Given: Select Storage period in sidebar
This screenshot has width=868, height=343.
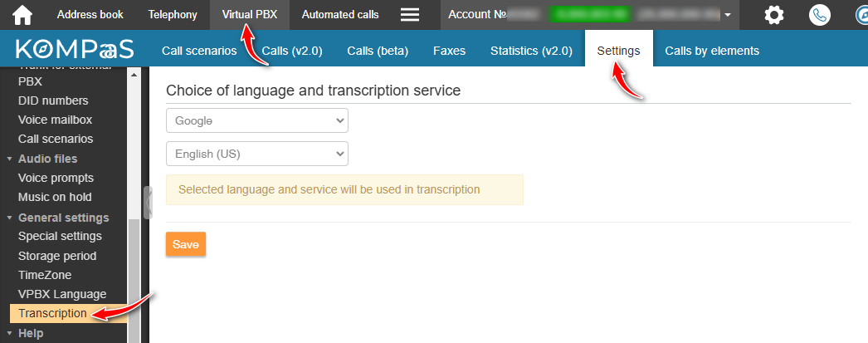Looking at the screenshot, I should (57, 256).
